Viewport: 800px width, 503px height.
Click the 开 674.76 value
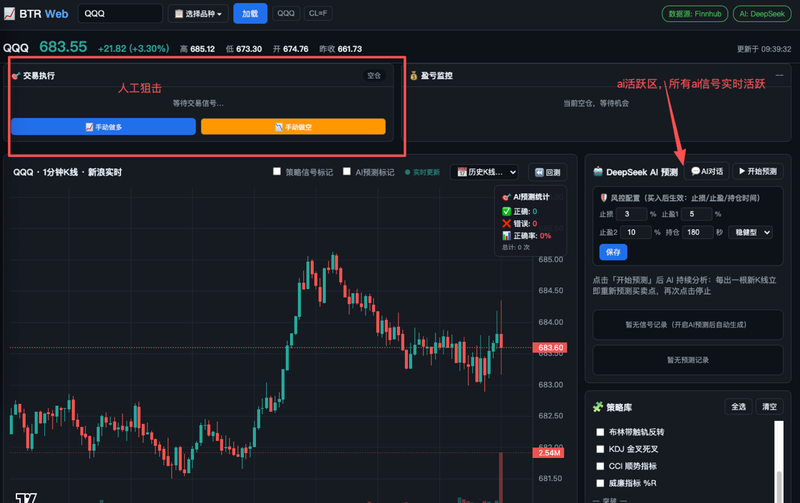290,49
